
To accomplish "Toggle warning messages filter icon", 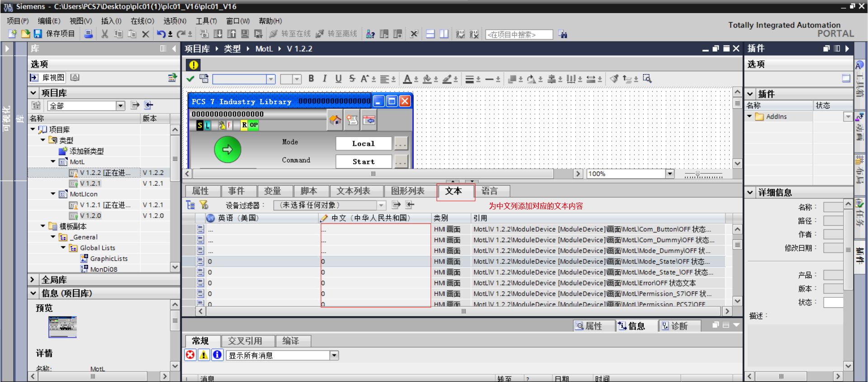I will click(x=204, y=355).
